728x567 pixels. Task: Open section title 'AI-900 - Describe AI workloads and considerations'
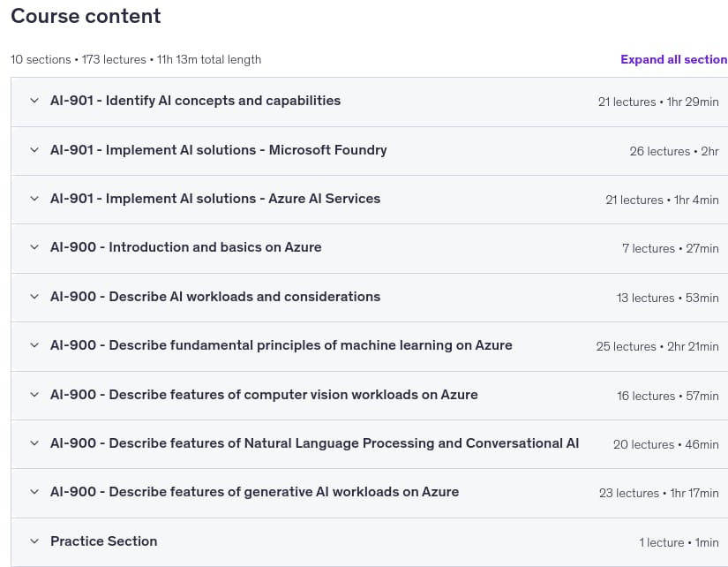coord(215,297)
